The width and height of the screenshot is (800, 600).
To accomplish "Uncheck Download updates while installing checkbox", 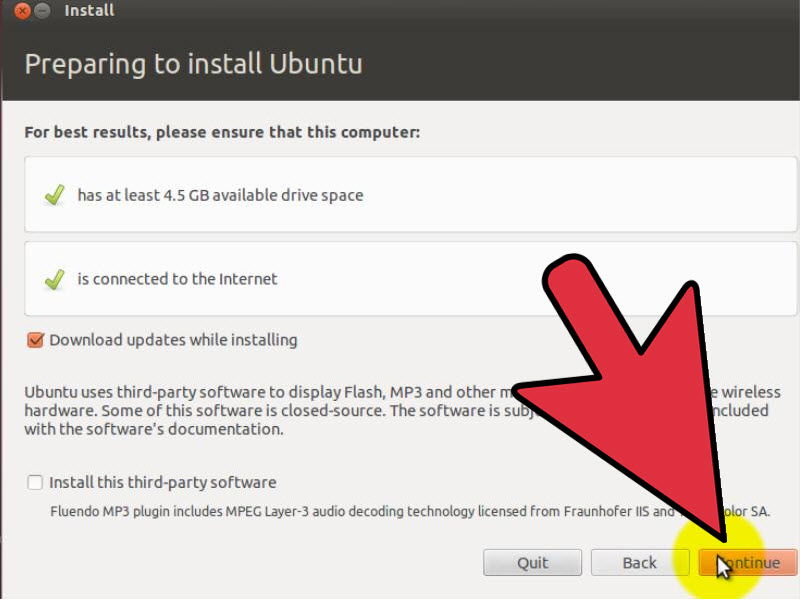I will (x=35, y=340).
